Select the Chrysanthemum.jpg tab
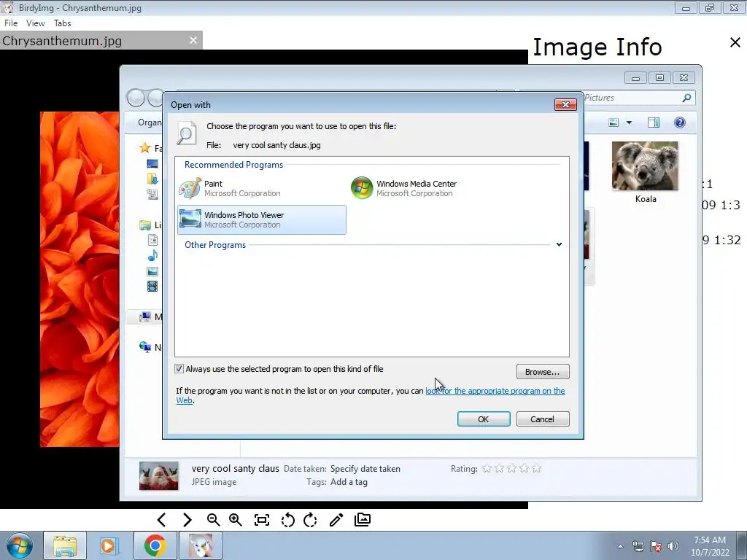Viewport: 747px width, 560px height. tap(101, 41)
